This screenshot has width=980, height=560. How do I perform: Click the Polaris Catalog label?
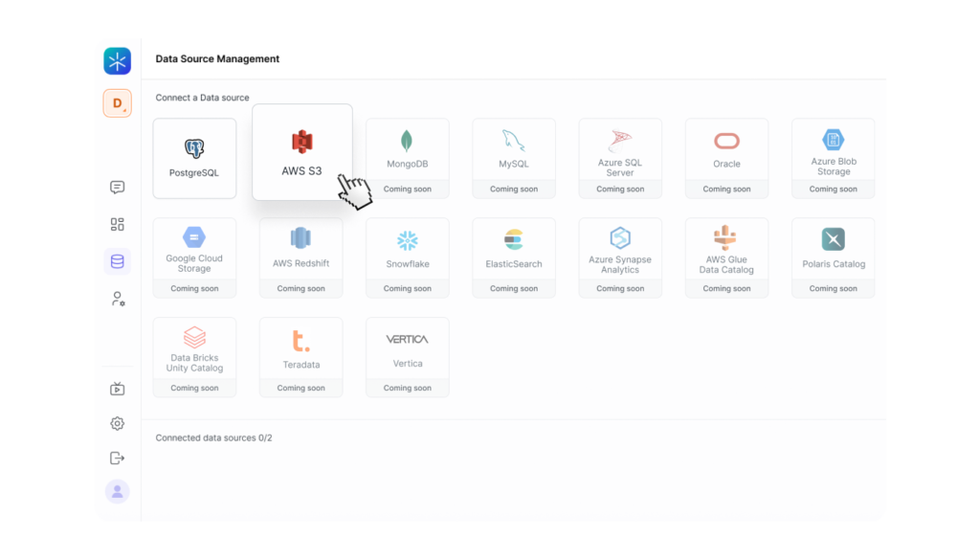pos(834,264)
